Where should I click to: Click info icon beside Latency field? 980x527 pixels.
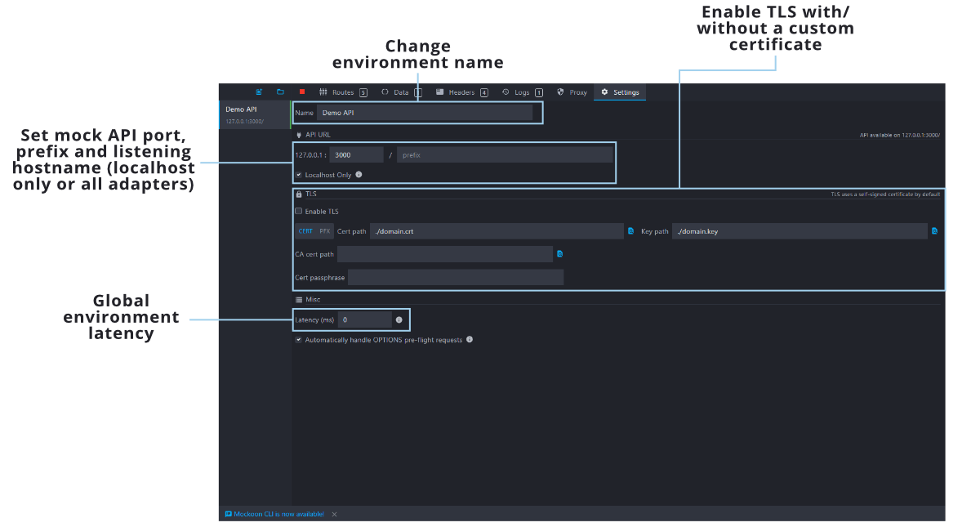[x=399, y=319]
